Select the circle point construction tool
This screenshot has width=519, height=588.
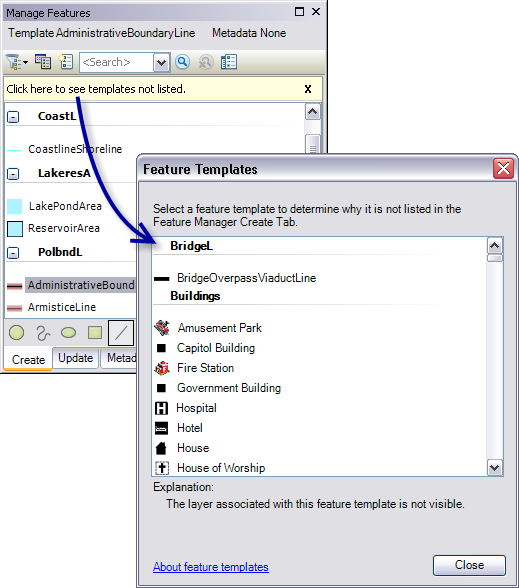pyautogui.click(x=16, y=332)
